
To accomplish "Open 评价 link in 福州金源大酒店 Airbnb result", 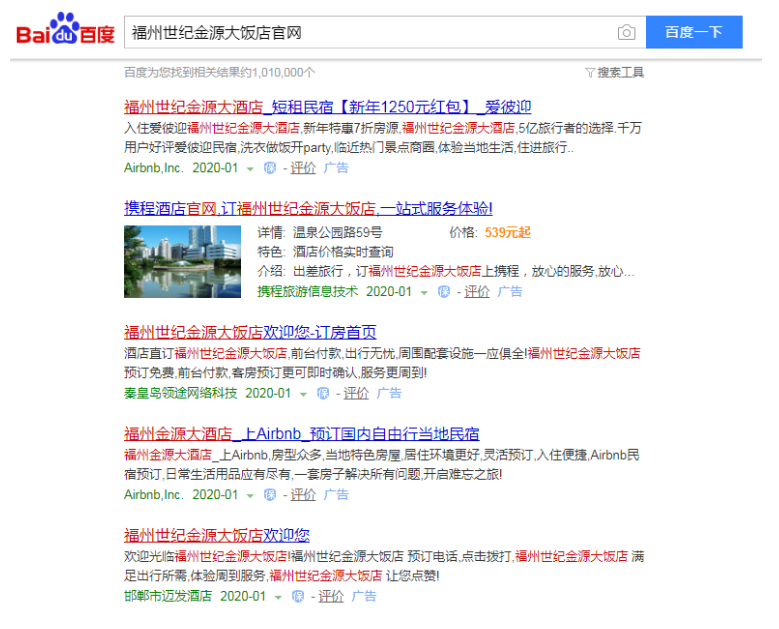I will 303,495.
